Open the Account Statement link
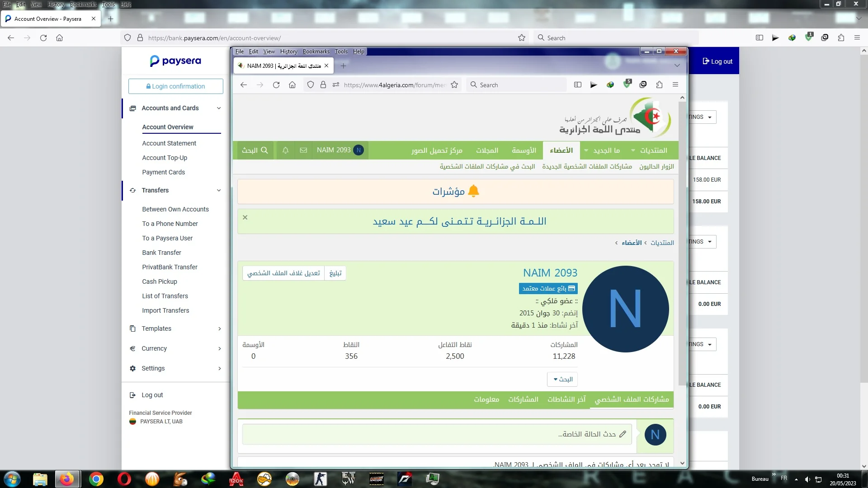 pos(169,143)
